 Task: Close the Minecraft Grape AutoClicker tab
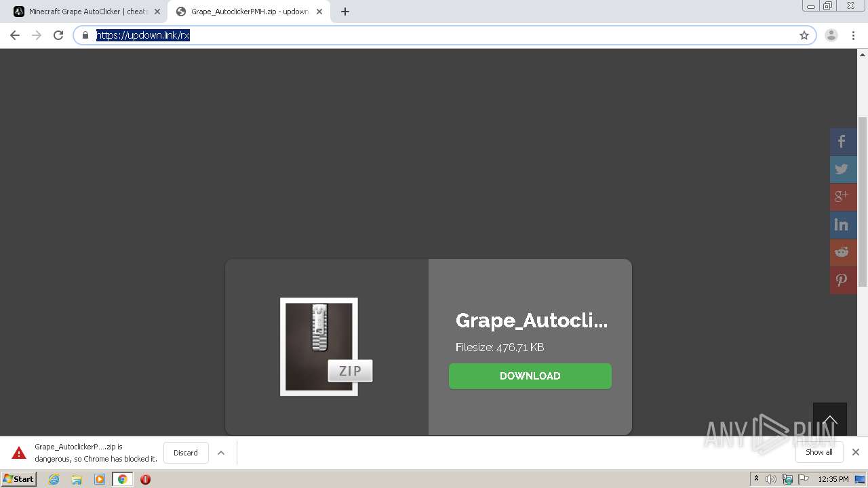pyautogui.click(x=157, y=12)
